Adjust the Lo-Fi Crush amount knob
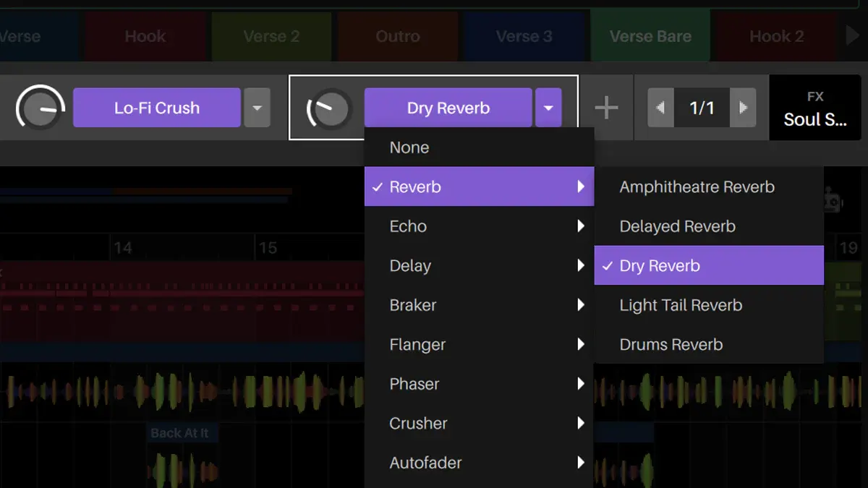The height and width of the screenshot is (488, 868). (41, 109)
